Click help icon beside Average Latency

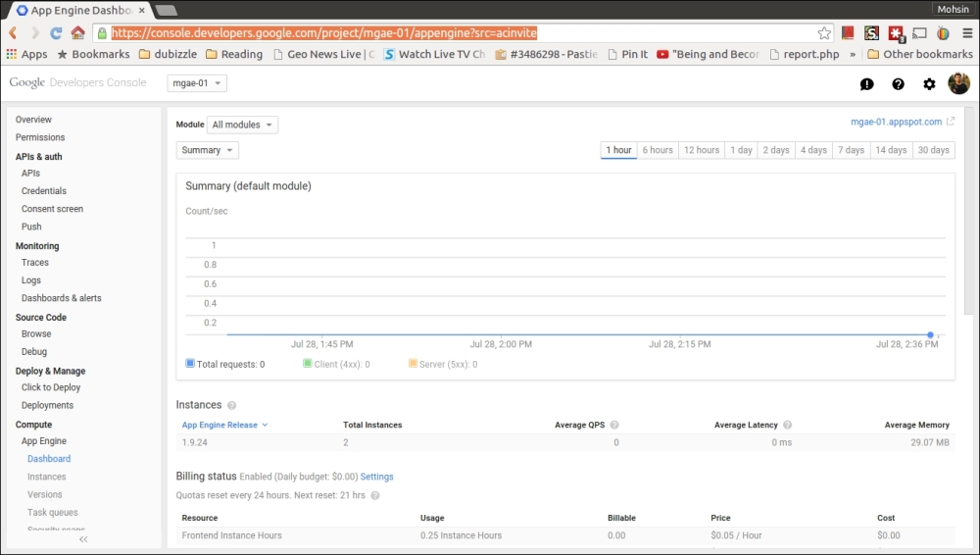tap(788, 425)
